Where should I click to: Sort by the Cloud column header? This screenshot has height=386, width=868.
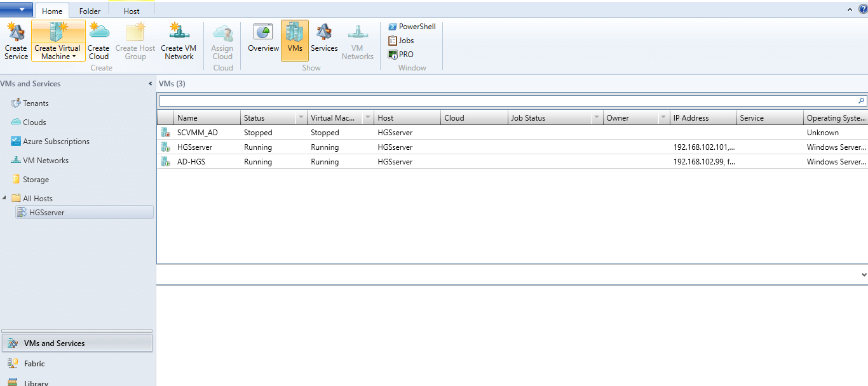coord(474,118)
